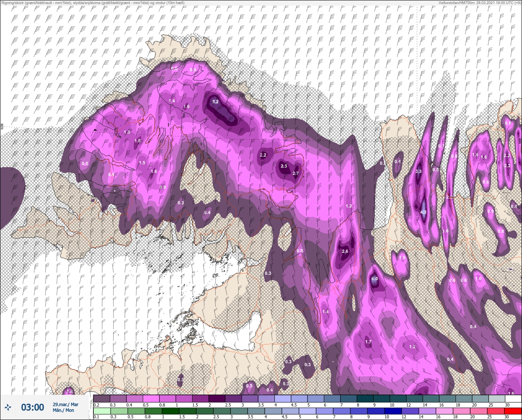Click the 1.7 value on the map
This screenshot has height=420, width=522.
[368, 342]
